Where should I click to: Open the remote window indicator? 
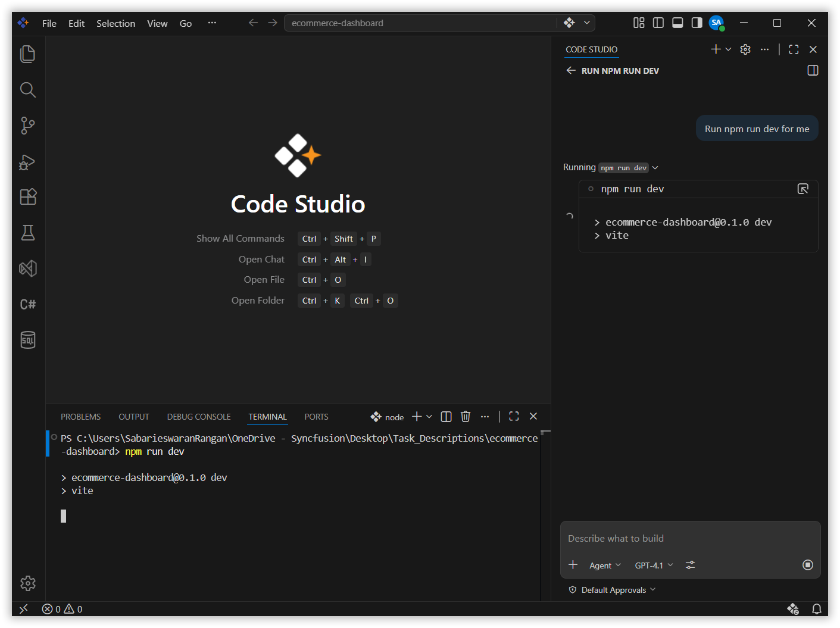point(24,609)
